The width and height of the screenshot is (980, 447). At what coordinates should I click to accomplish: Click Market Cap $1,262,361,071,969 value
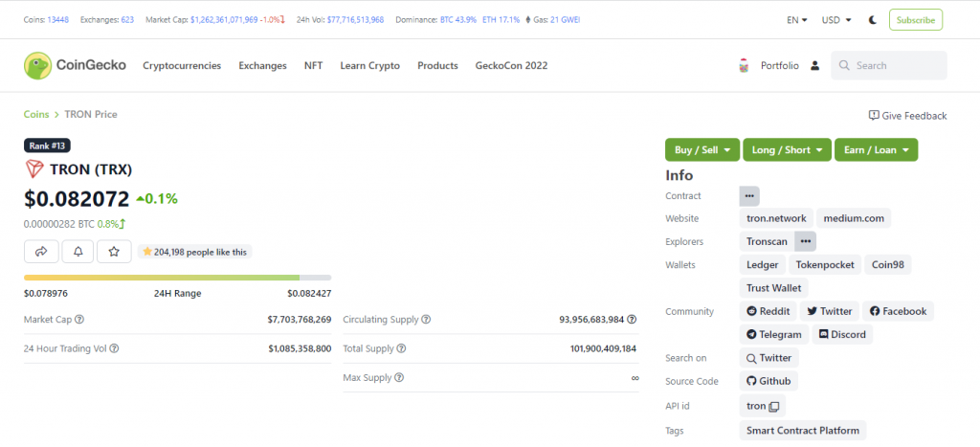click(224, 20)
